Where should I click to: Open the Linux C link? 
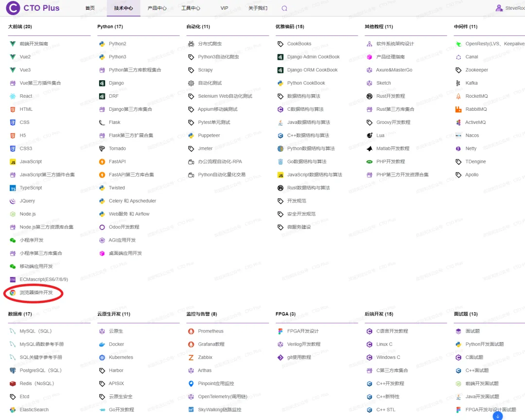click(x=385, y=344)
